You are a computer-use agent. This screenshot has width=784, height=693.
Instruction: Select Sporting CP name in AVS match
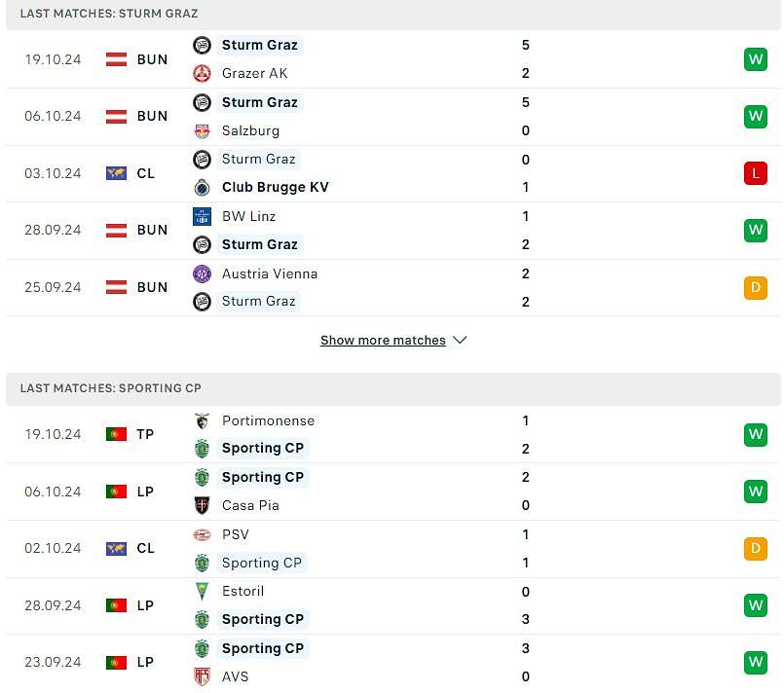pos(263,648)
